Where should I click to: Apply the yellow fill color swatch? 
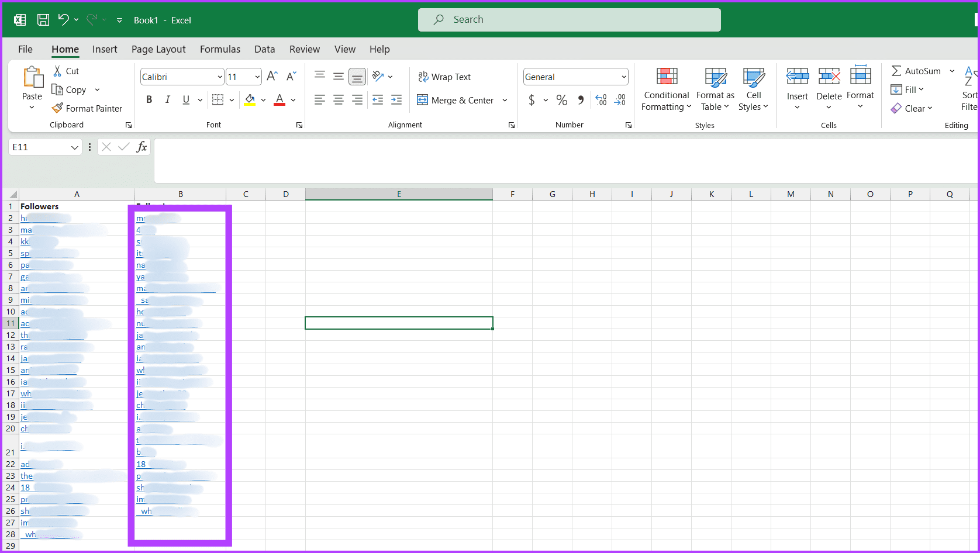pos(250,100)
